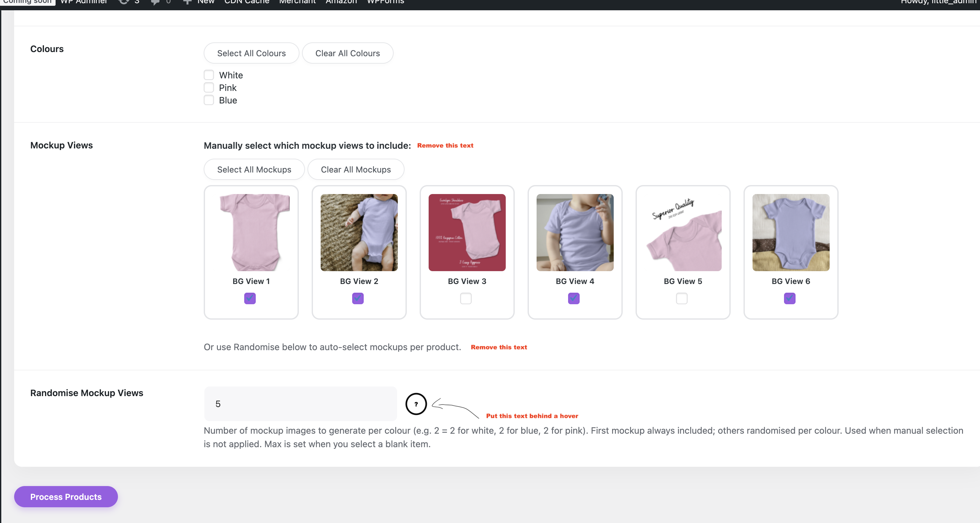
Task: Uncheck the BG View 6 checkbox
Action: (x=789, y=298)
